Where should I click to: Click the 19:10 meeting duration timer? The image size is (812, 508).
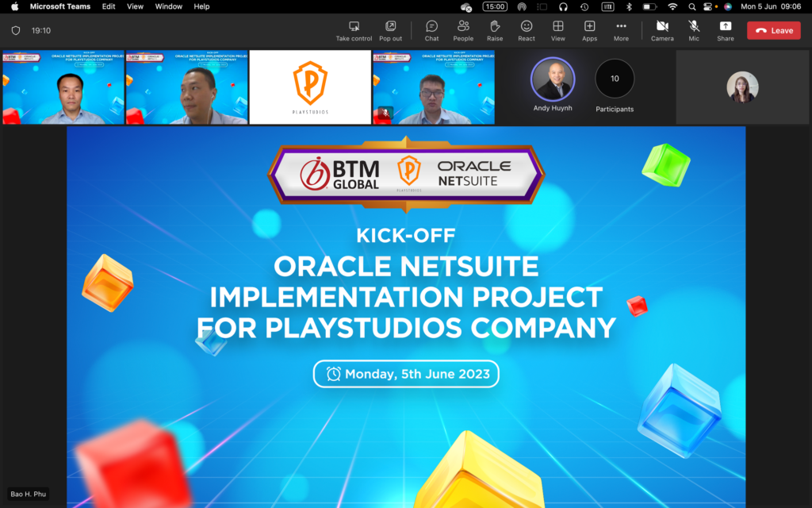pyautogui.click(x=41, y=31)
